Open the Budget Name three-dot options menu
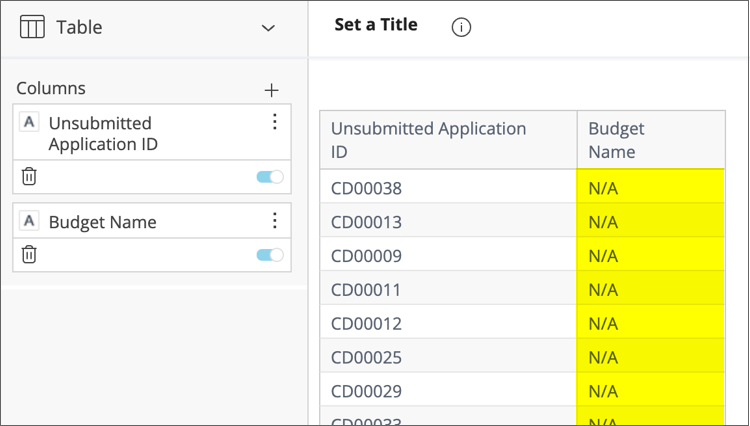 [275, 221]
